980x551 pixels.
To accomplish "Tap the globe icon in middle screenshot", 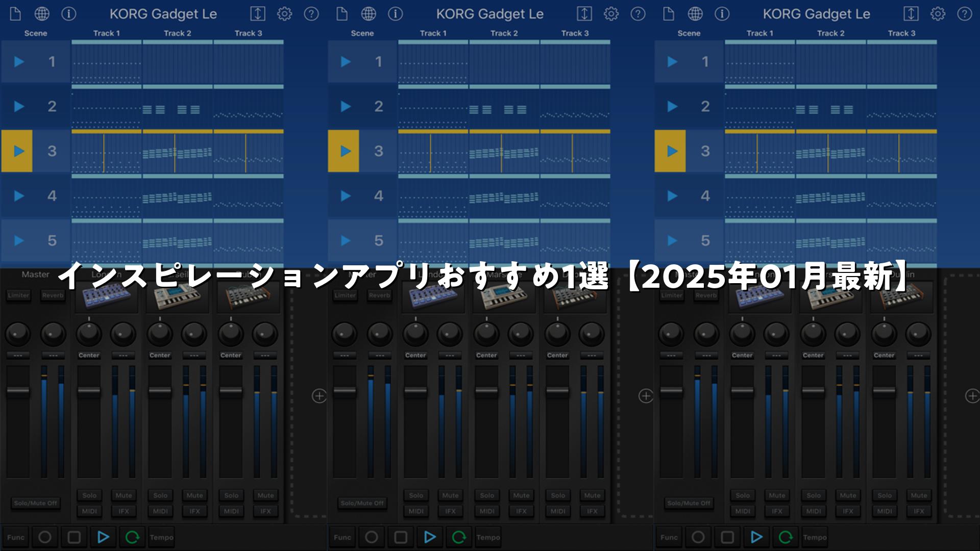I will pos(369,14).
